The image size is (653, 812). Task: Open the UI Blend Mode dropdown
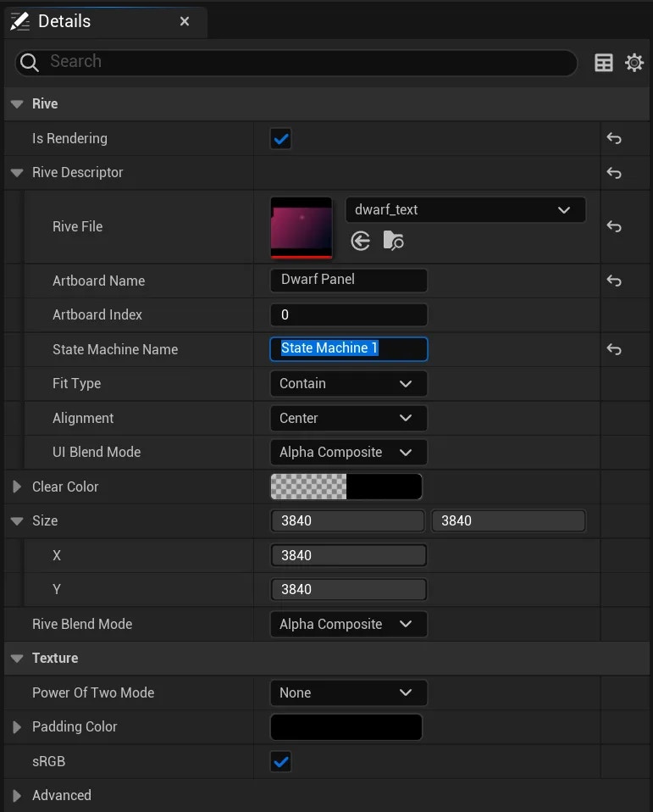pos(349,452)
